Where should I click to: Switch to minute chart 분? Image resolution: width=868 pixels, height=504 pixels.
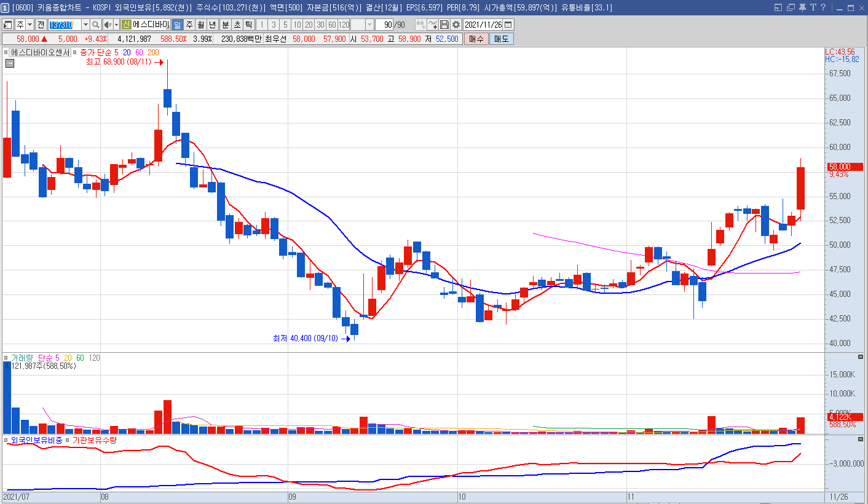click(x=225, y=25)
